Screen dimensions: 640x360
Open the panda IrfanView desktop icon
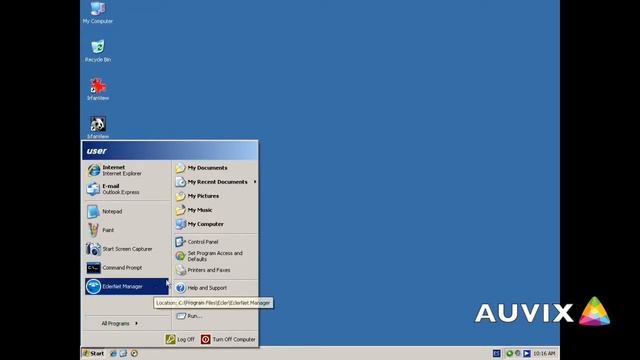click(98, 127)
